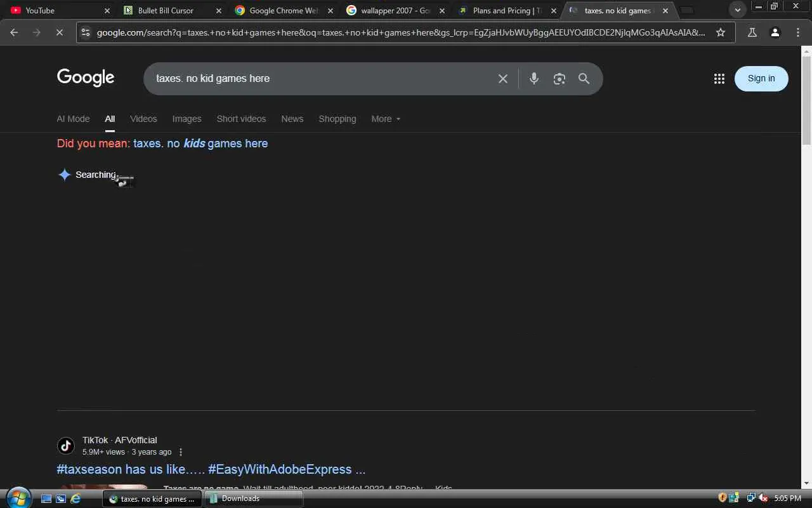This screenshot has width=812, height=508.
Task: Open the Chrome Labs flask icon
Action: point(752,32)
